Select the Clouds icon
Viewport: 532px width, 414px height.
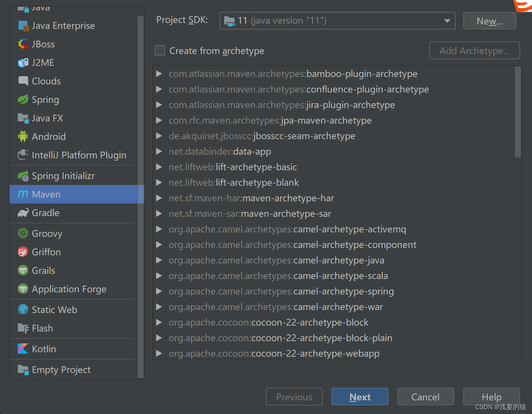point(23,81)
